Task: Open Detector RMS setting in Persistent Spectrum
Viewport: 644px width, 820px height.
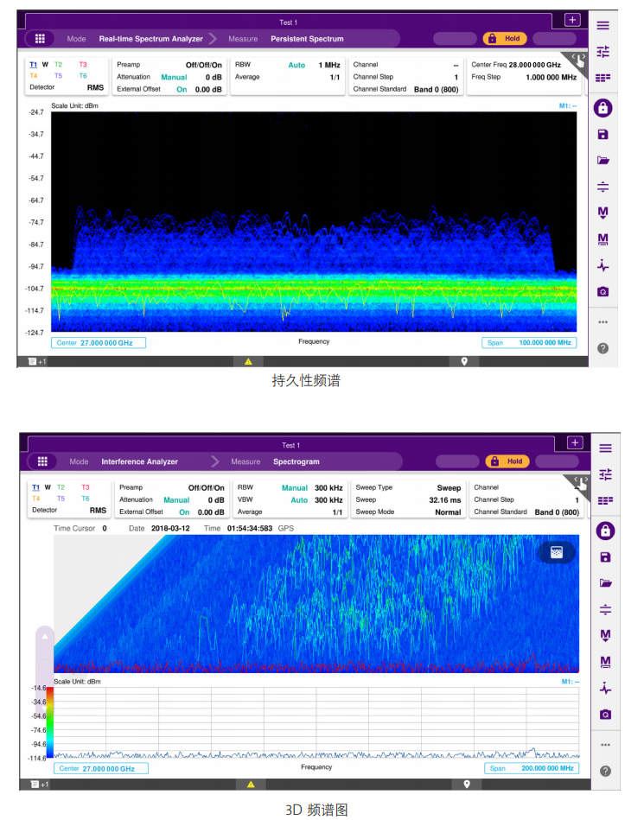Action: click(67, 87)
